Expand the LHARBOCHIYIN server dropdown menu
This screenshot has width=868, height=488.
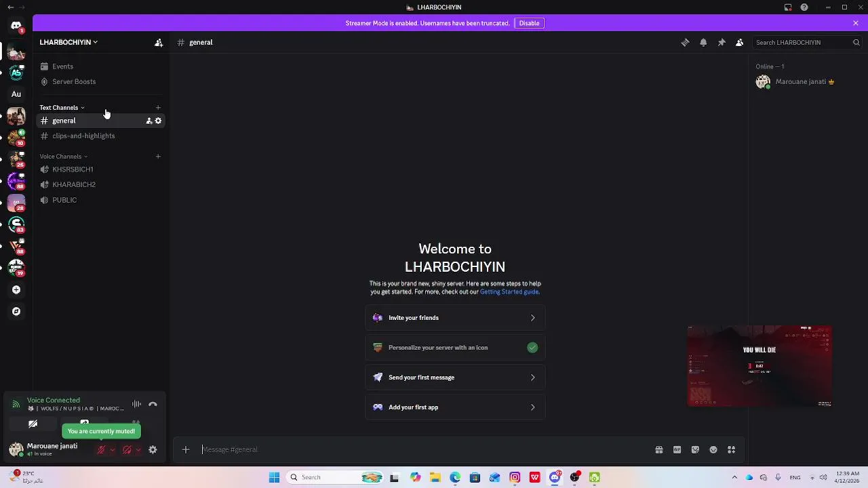(68, 42)
